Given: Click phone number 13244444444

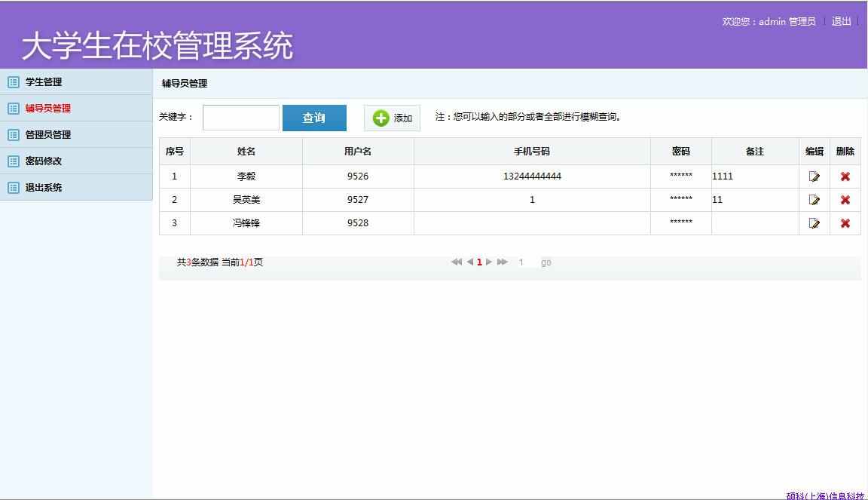Looking at the screenshot, I should pos(532,176).
